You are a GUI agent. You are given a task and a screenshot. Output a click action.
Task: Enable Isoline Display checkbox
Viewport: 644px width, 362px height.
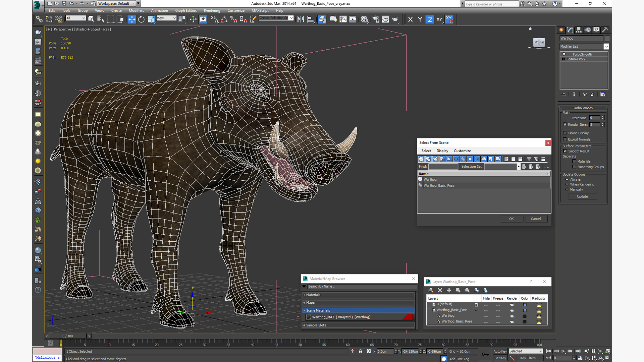(565, 133)
